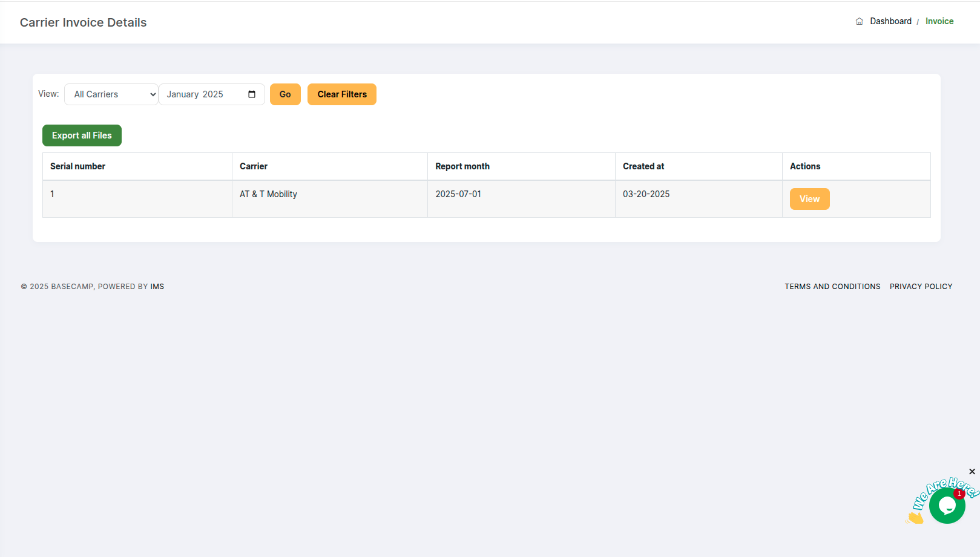
Task: Open the Privacy Policy link
Action: 921,286
